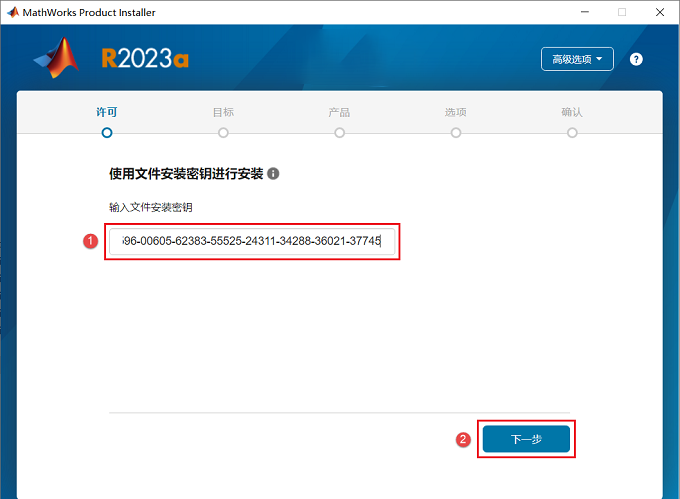Select the 目标 step tab
The image size is (680, 499).
(223, 112)
